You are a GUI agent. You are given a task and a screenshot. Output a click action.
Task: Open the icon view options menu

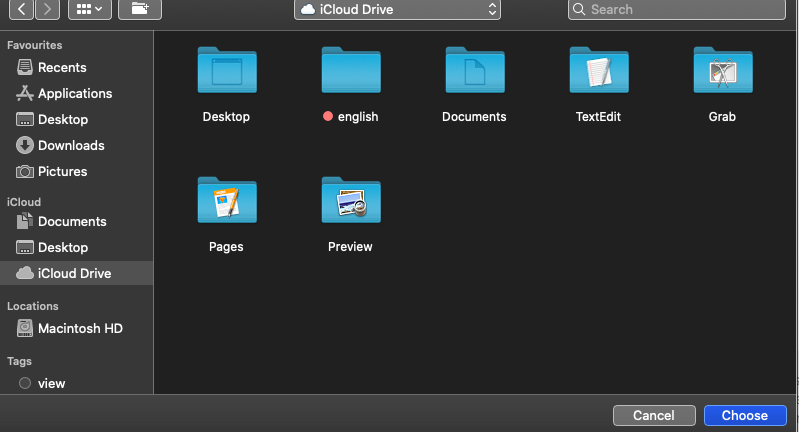(90, 9)
